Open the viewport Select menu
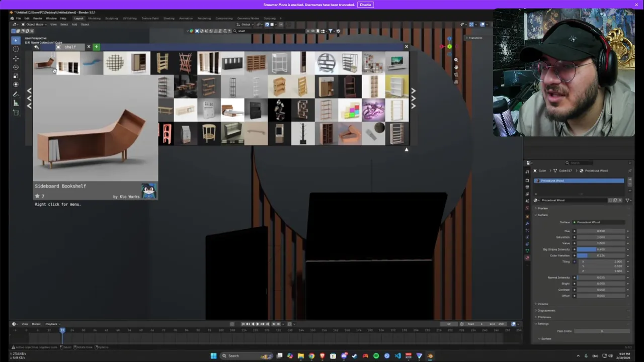Screen dimensions: 644x362 click(64, 24)
